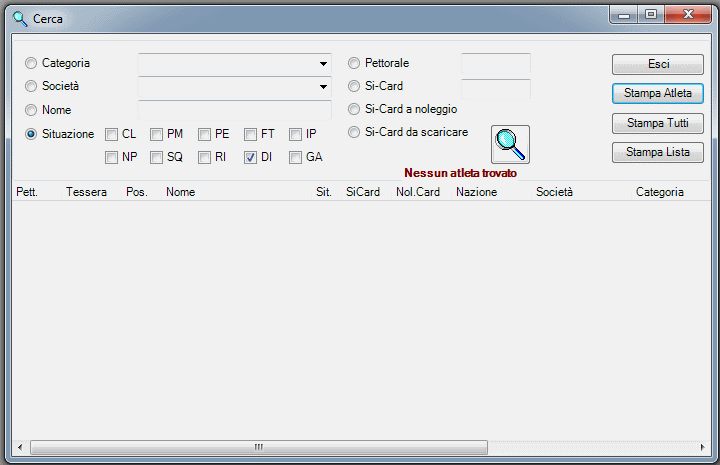
Task: Tick the IP checkbox
Action: pyautogui.click(x=295, y=134)
